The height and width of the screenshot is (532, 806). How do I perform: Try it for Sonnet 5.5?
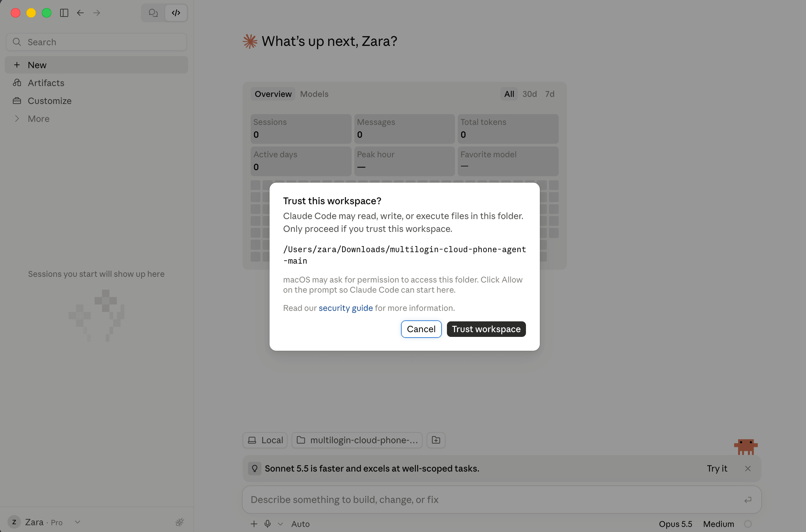click(x=717, y=469)
